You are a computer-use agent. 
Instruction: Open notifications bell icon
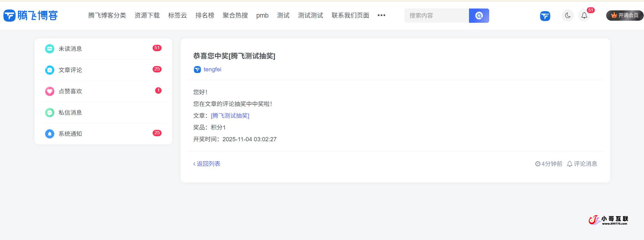point(584,15)
